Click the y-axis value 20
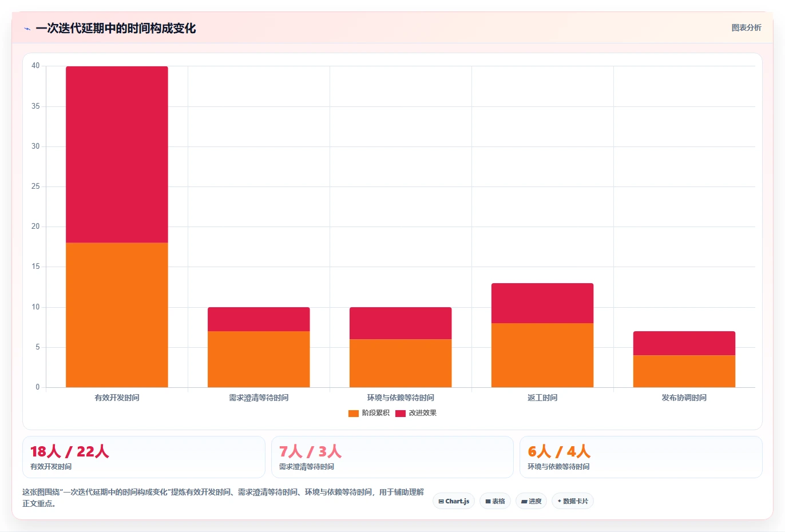The height and width of the screenshot is (532, 785). [x=35, y=227]
